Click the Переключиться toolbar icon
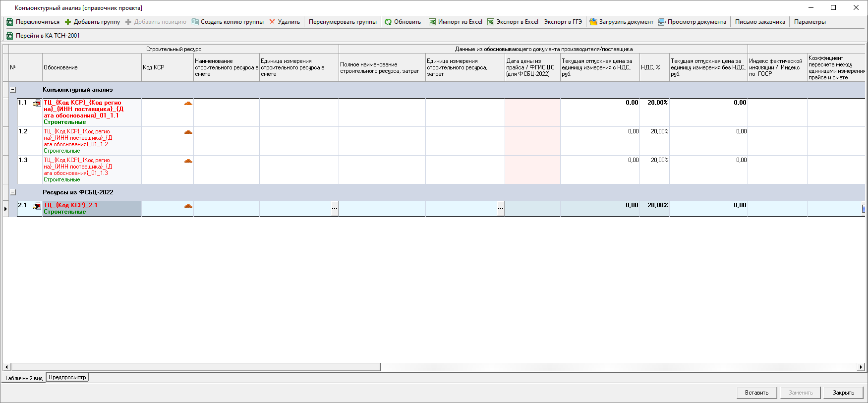The height and width of the screenshot is (403, 868). click(x=9, y=22)
